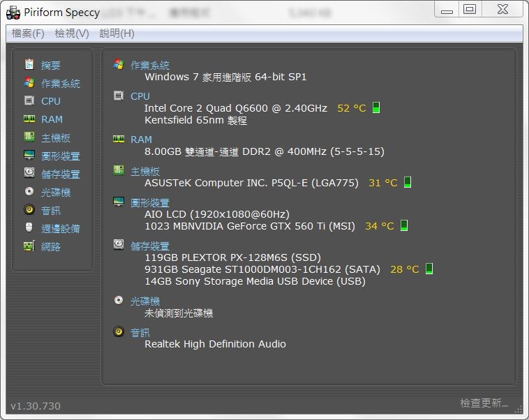Select 儲存裝置 in the sidebar
The width and height of the screenshot is (529, 420).
coord(61,174)
